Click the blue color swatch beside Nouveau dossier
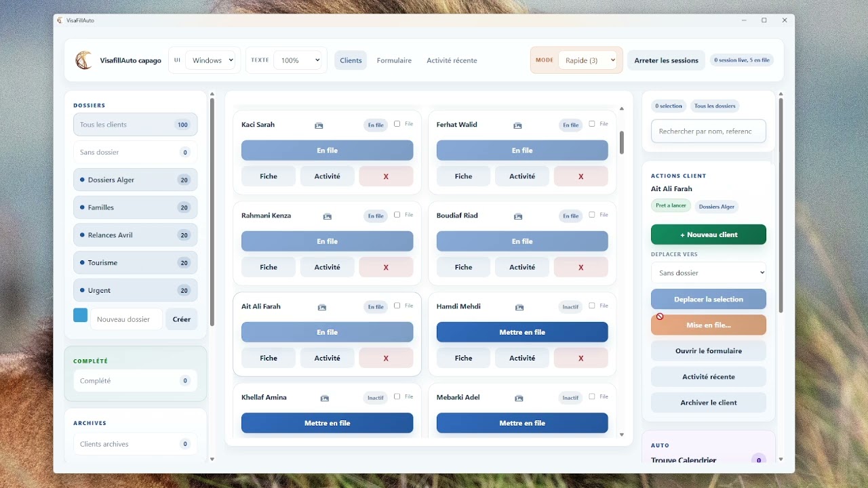Screen dimensions: 868x488 [x=81, y=315]
